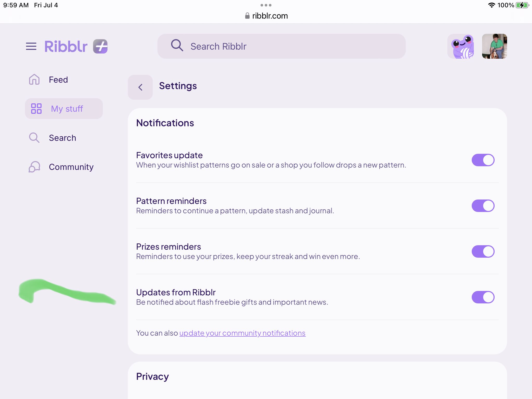Open the hamburger menu

31,46
